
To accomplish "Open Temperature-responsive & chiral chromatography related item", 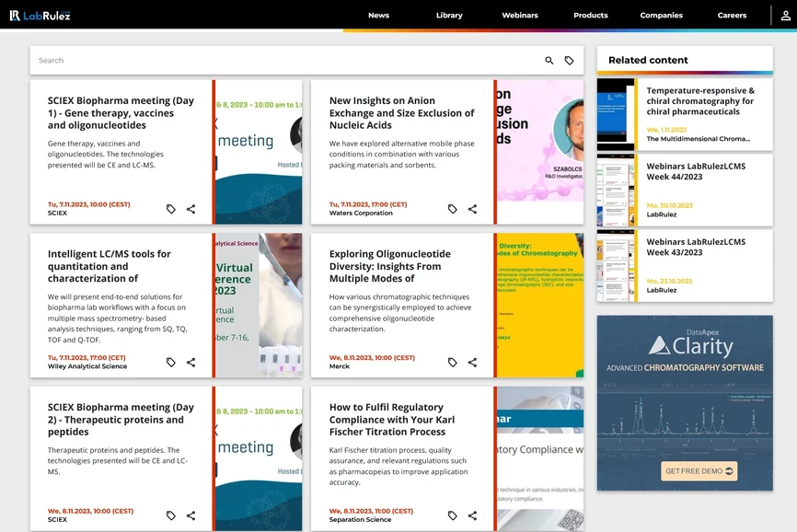I will 700,101.
